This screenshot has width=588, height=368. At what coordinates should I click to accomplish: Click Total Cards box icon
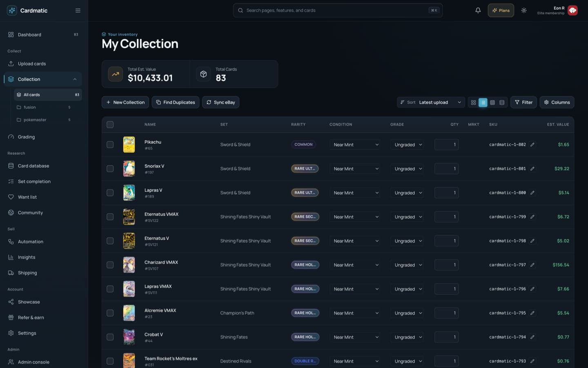[203, 74]
